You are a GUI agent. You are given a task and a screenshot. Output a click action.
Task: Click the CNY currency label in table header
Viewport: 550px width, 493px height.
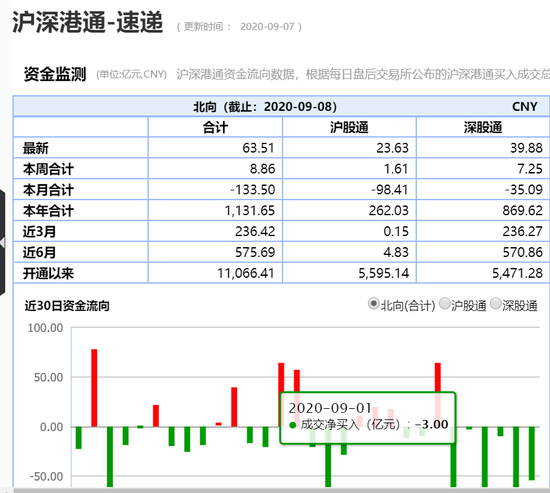[x=524, y=107]
